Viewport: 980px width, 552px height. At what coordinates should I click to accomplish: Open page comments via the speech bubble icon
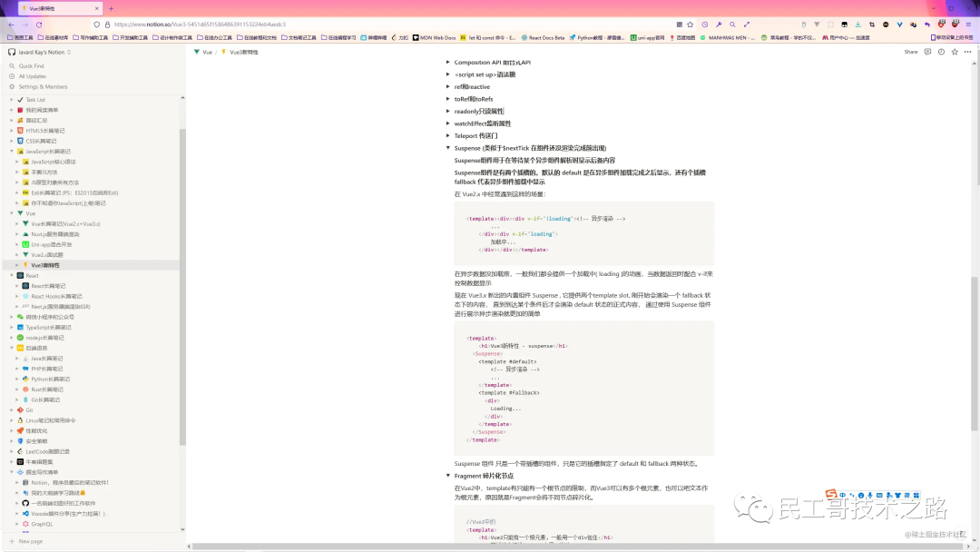[x=926, y=52]
